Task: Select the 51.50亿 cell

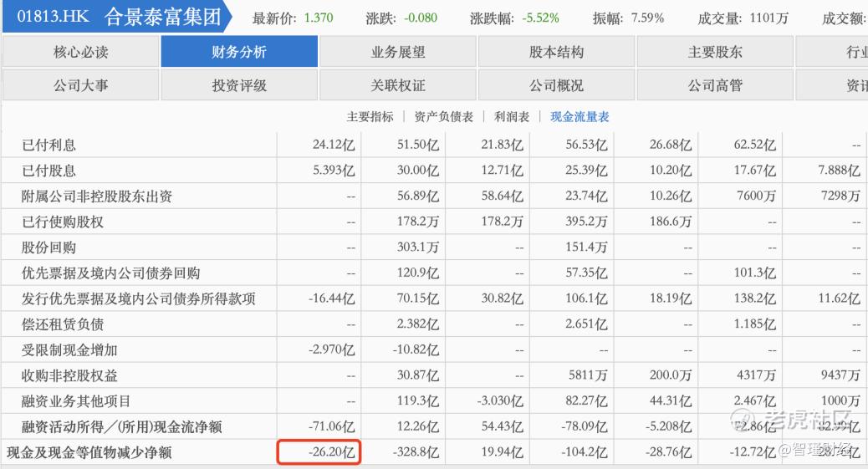Action: pos(418,145)
